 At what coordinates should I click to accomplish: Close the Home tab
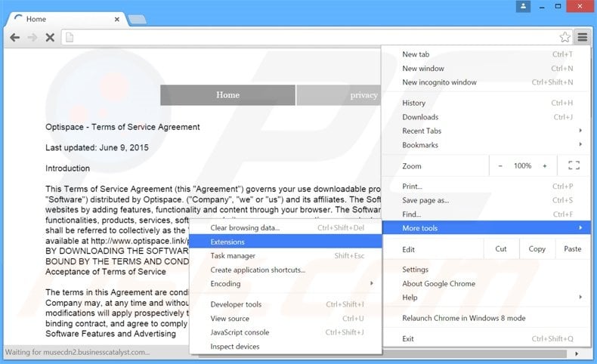click(117, 19)
